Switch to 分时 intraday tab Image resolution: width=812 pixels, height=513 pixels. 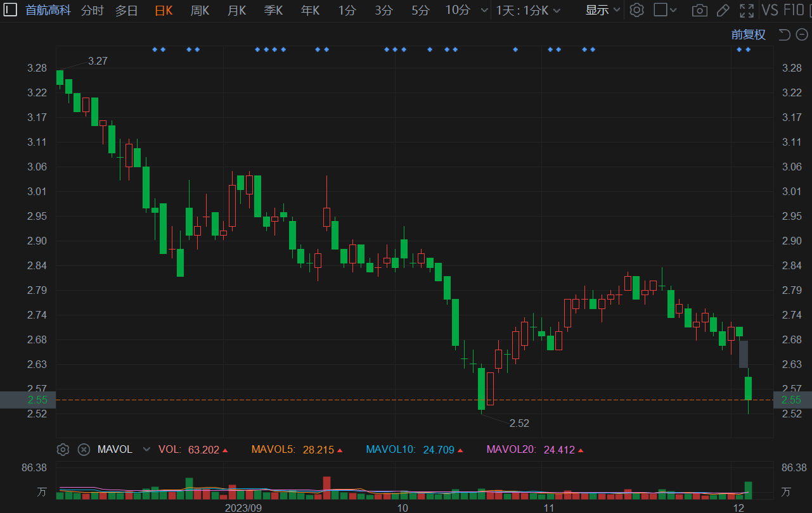tap(93, 10)
